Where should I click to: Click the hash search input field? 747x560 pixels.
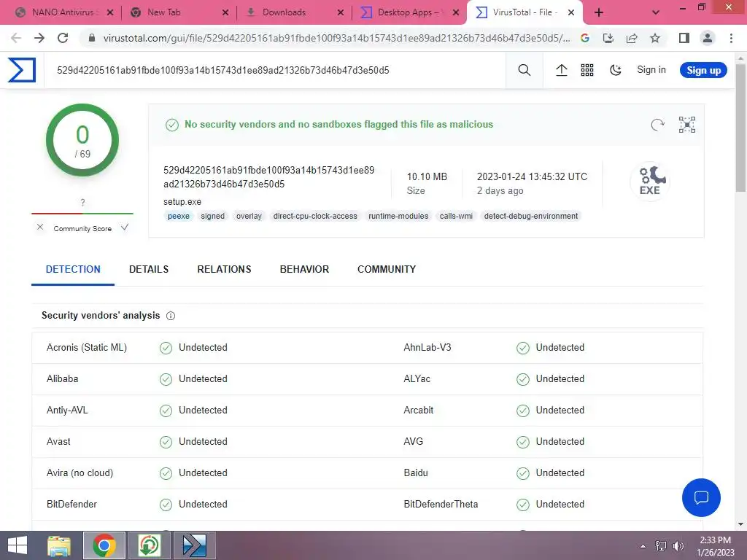point(274,71)
